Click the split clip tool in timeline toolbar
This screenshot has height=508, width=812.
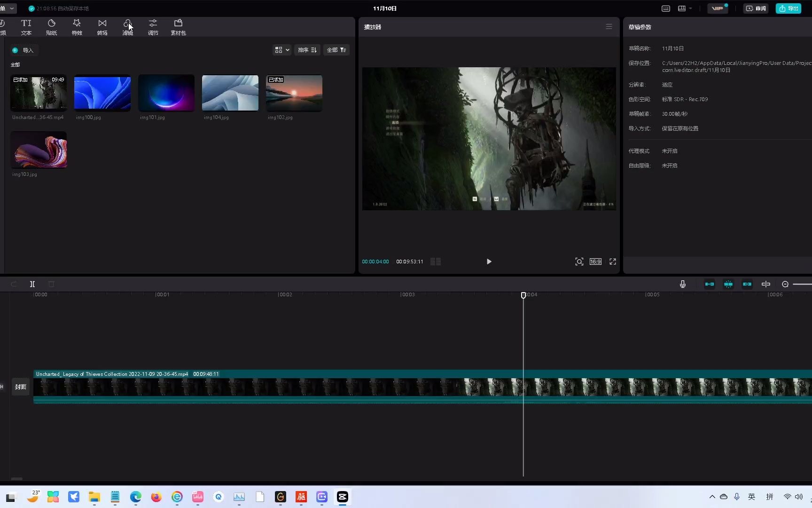[32, 284]
